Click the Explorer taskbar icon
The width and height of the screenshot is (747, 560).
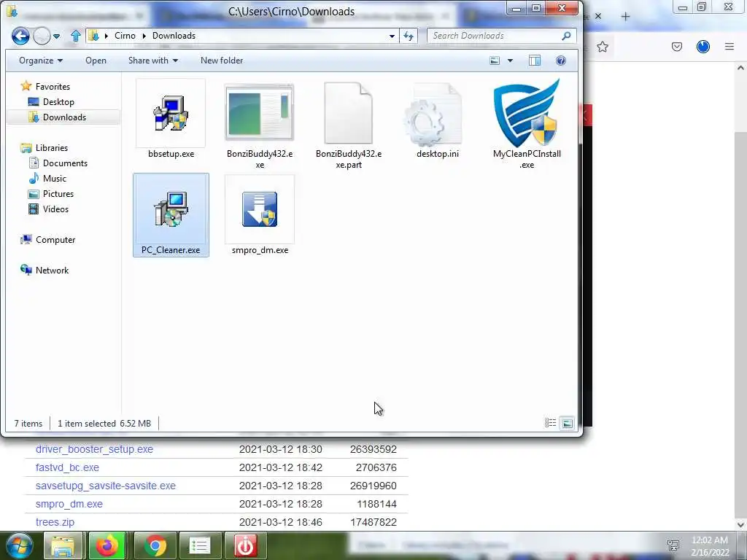click(63, 545)
